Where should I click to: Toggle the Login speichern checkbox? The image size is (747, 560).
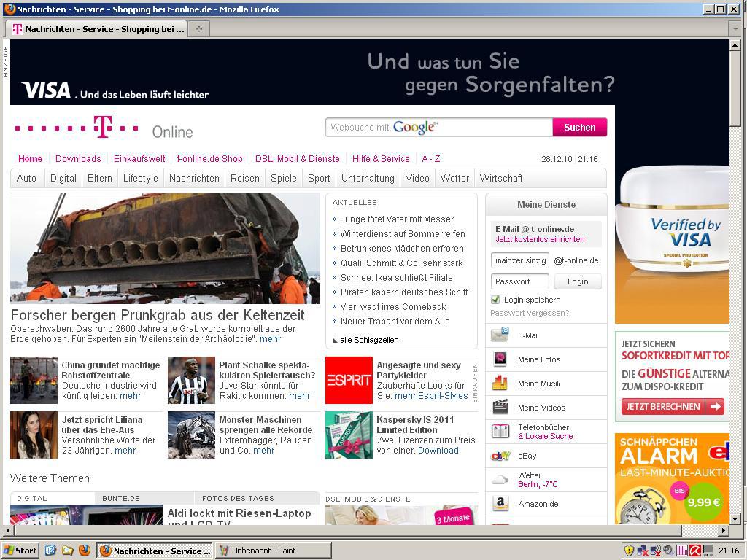point(495,300)
